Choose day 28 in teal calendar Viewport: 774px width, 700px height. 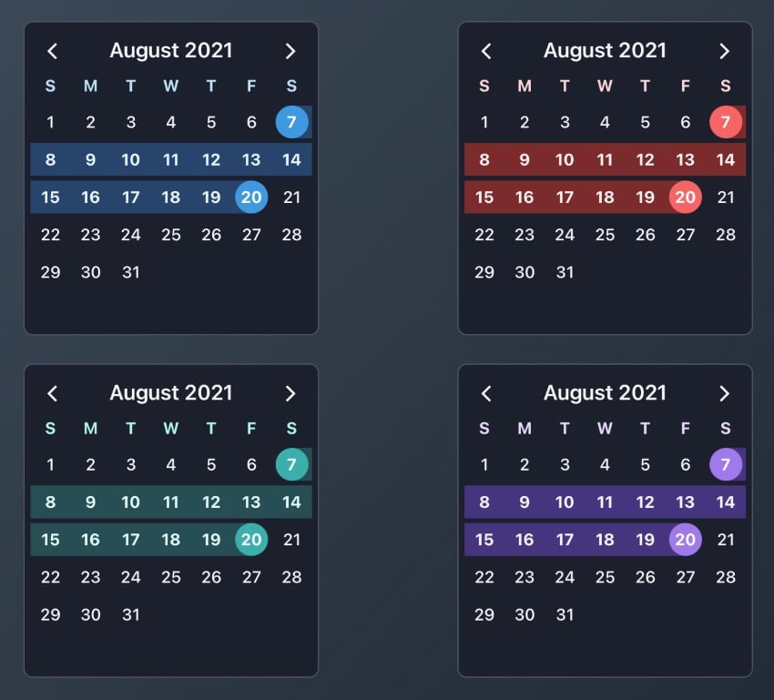[291, 577]
